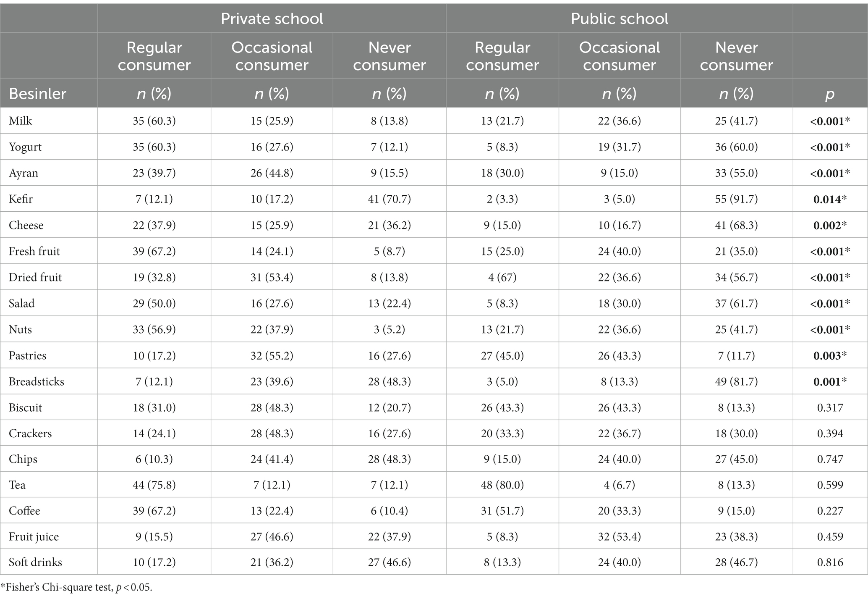Click the Public school column header

point(620,19)
